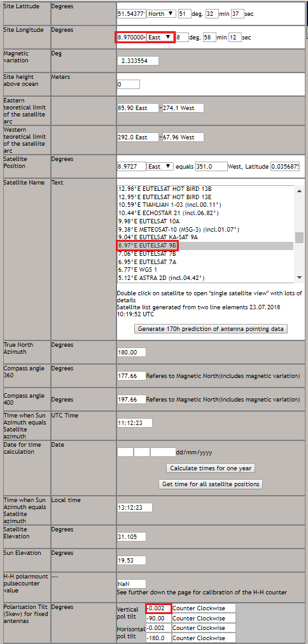
Task: Select 8.97°E EUTELSAT 9B in list
Action: (x=206, y=246)
